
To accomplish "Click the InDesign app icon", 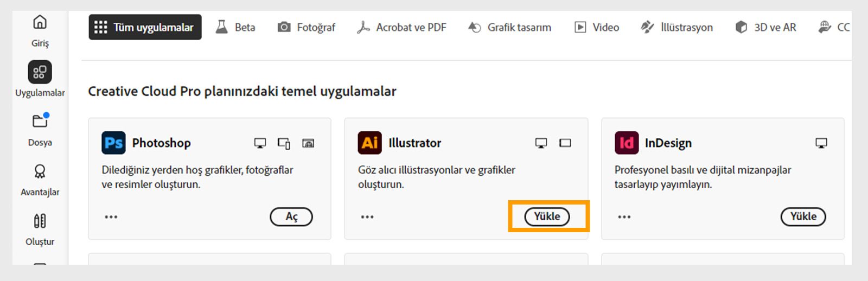I will (x=627, y=143).
